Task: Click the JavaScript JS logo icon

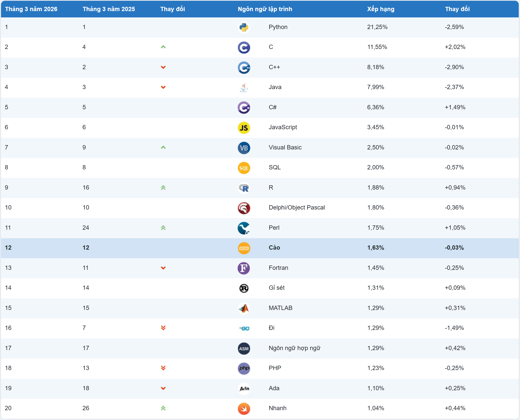Action: tap(244, 128)
